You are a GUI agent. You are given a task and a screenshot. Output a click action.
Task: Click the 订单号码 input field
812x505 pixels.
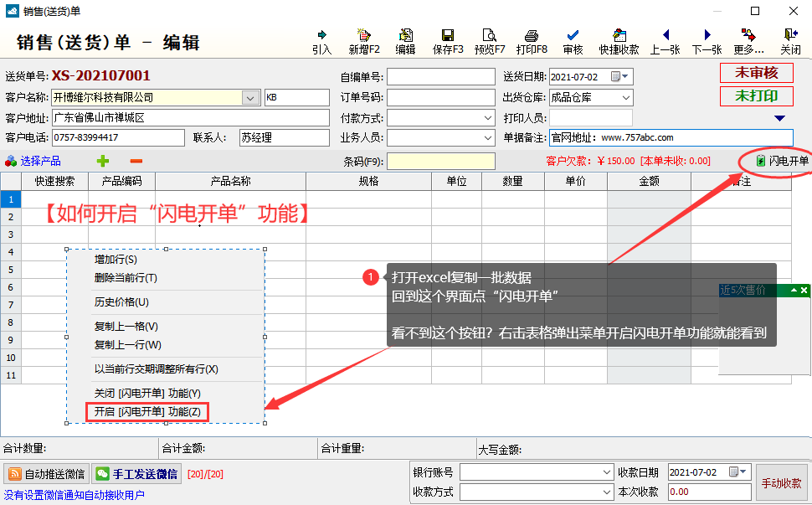tap(440, 97)
